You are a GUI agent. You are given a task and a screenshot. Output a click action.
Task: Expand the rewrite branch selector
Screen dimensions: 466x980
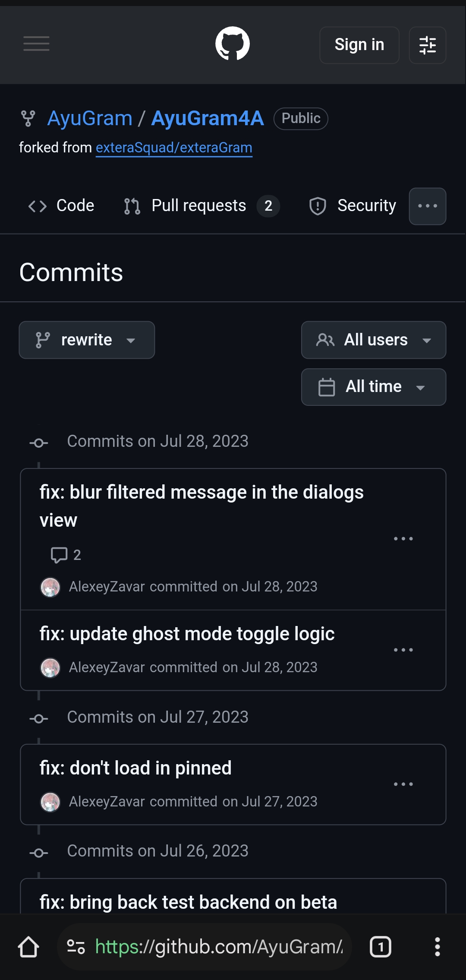coord(87,340)
